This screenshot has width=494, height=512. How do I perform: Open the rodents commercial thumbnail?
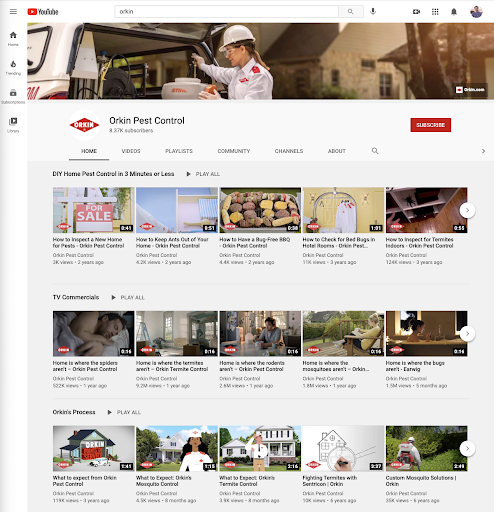260,334
